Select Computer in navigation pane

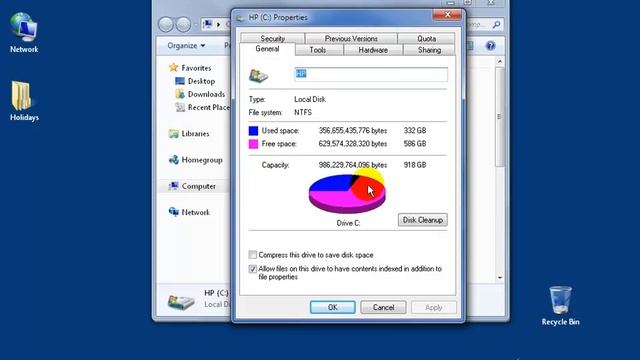[x=198, y=186]
